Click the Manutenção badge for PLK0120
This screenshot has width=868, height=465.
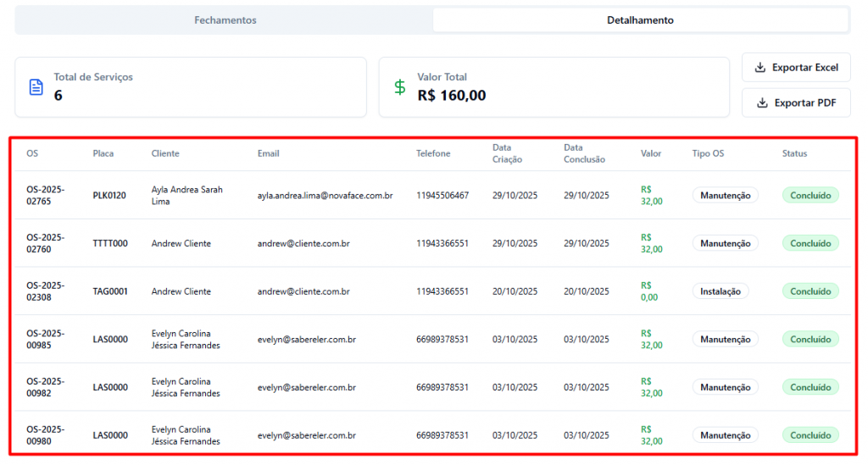[725, 196]
